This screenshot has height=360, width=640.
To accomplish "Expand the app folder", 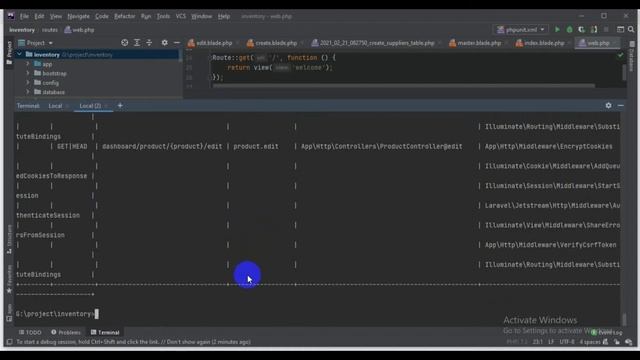I will (28, 64).
